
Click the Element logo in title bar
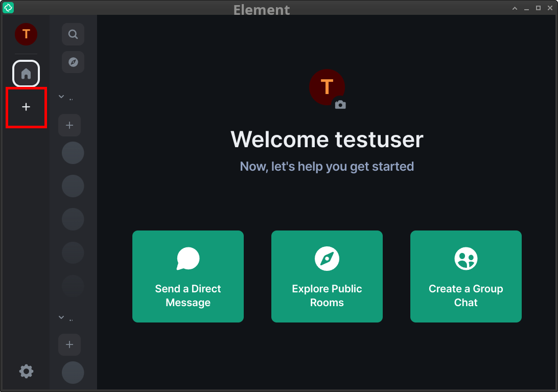8,8
